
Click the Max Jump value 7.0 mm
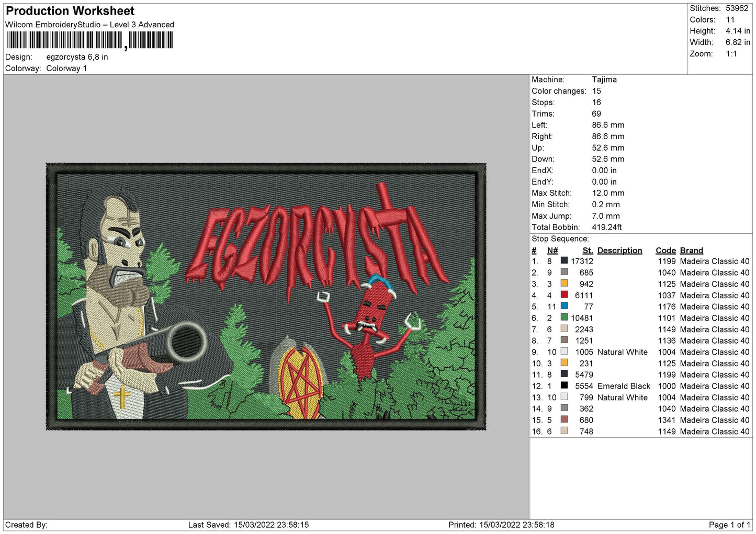[606, 216]
